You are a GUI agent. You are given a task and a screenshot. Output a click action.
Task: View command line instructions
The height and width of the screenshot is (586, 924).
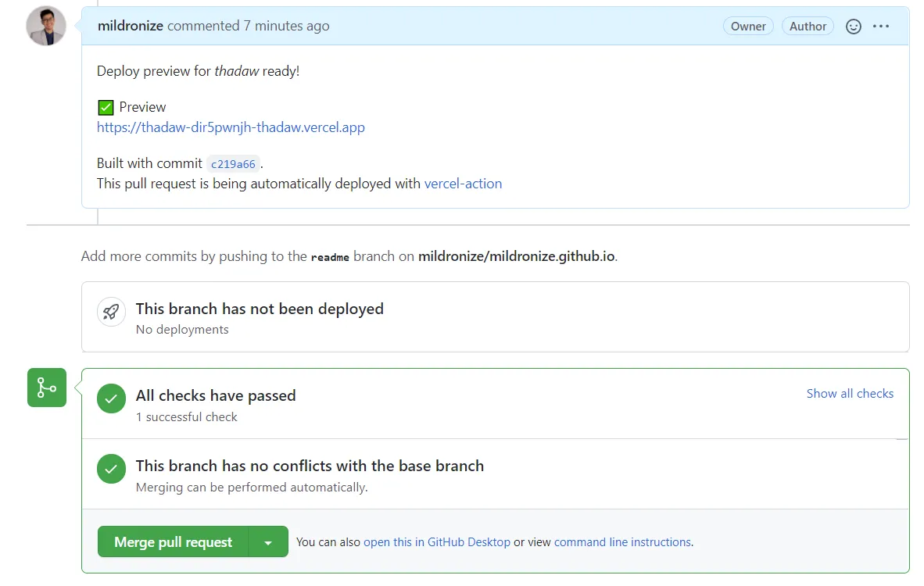click(622, 542)
